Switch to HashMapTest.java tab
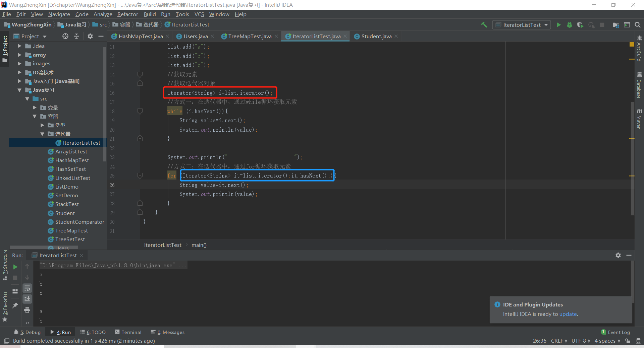The width and height of the screenshot is (644, 348). pos(141,36)
